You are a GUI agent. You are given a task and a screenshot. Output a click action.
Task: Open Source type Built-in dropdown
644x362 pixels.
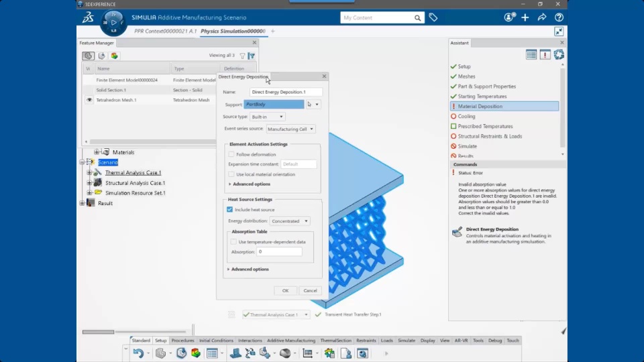point(268,117)
